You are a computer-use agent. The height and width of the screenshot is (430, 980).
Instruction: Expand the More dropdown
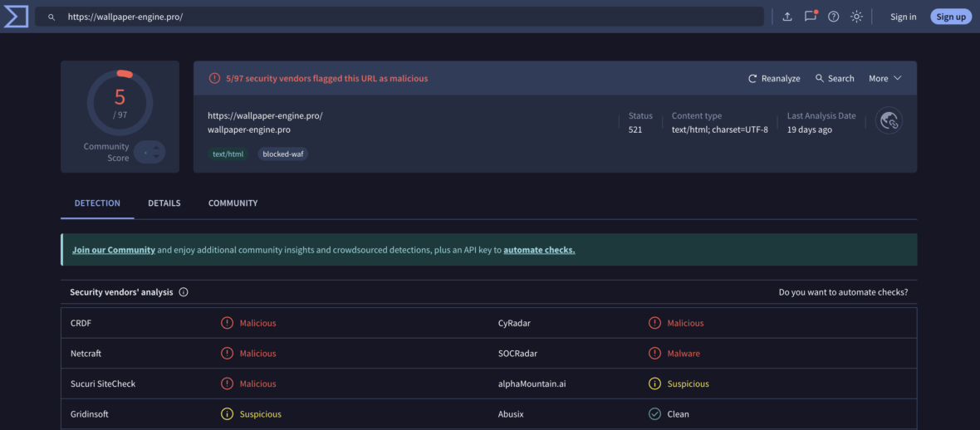click(x=885, y=78)
